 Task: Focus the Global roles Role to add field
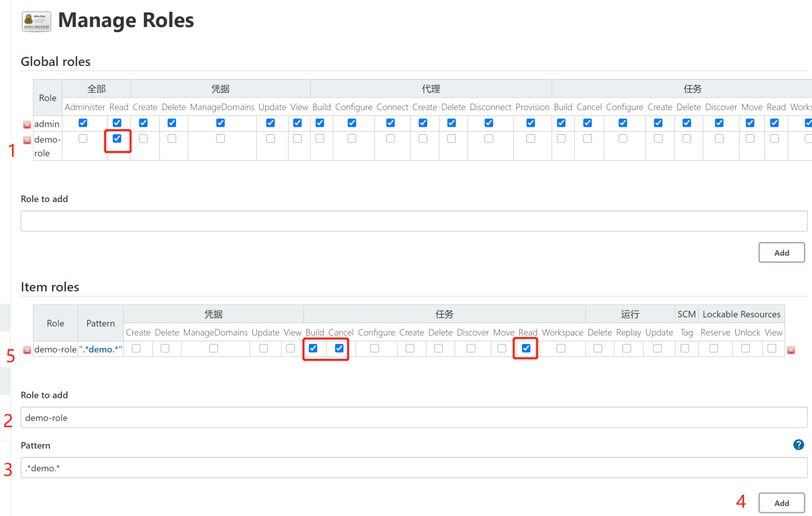414,221
